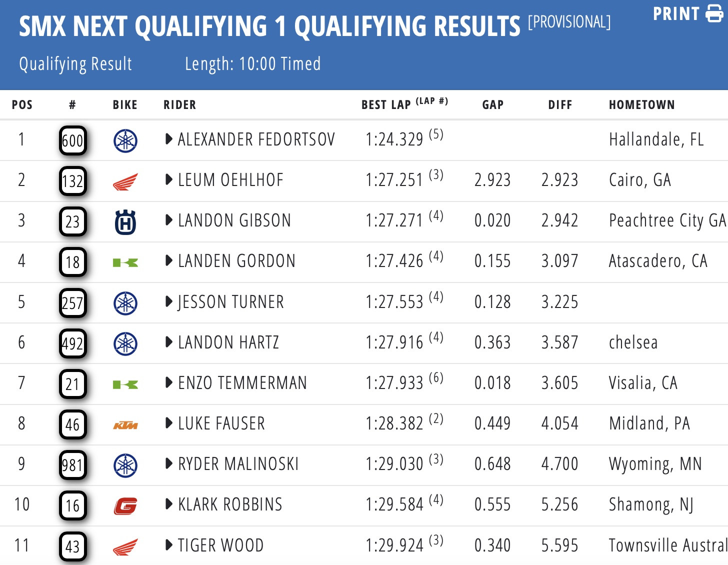The image size is (728, 565).
Task: Click Landon Gibson's Husqvarna logo
Action: (x=125, y=222)
